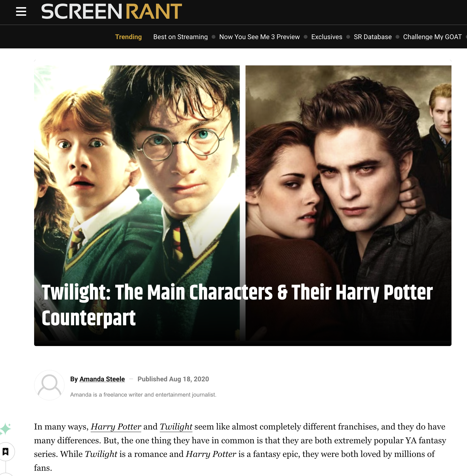
Task: Open the hamburger menu icon
Action: point(21,11)
